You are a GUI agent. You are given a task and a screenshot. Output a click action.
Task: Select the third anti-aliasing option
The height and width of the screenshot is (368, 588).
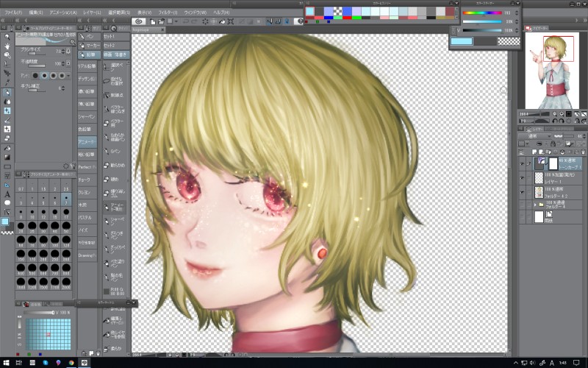click(x=53, y=76)
